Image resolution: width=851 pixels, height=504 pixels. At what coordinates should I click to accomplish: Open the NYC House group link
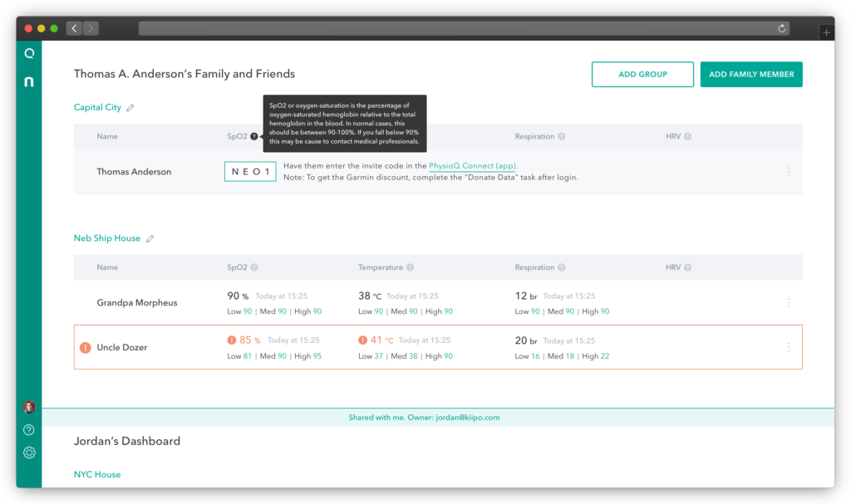tap(97, 474)
